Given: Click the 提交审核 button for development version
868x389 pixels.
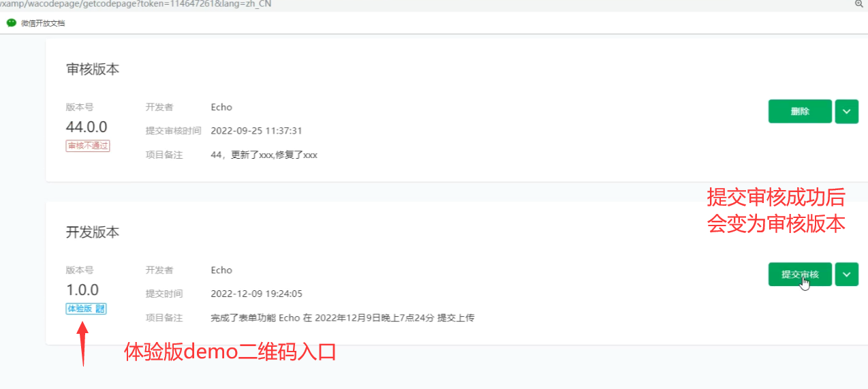Looking at the screenshot, I should tap(800, 275).
